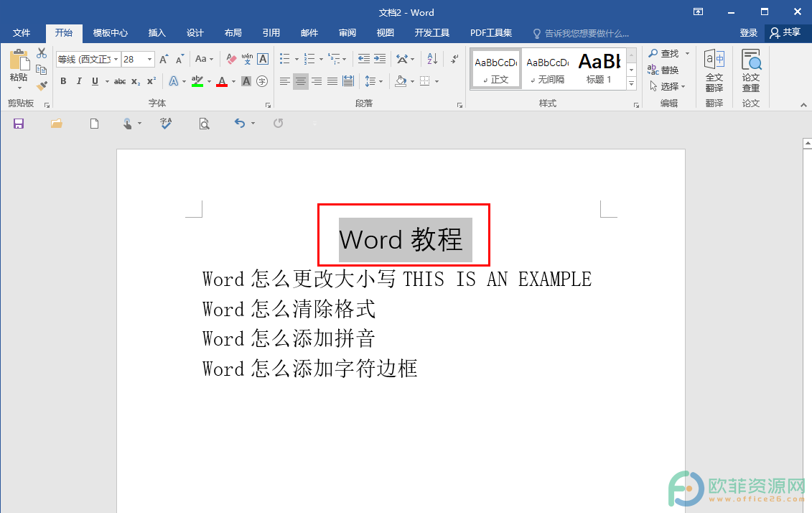Screen dimensions: 812x513
Task: Apply the 标题 1 heading style
Action: pyautogui.click(x=599, y=68)
